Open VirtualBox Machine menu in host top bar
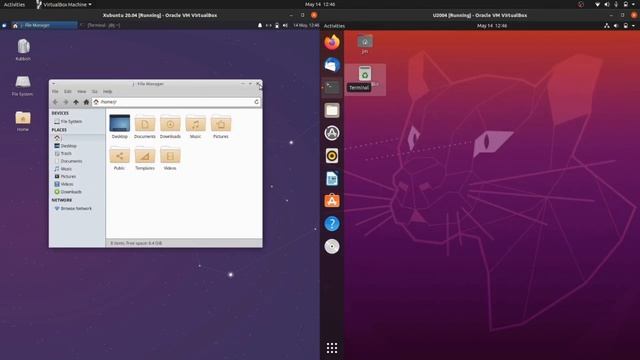The image size is (640, 360). [x=64, y=4]
